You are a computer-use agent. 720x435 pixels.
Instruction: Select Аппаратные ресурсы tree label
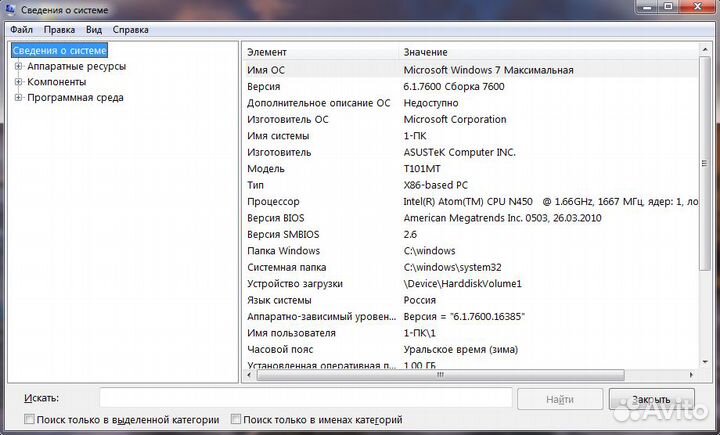77,66
